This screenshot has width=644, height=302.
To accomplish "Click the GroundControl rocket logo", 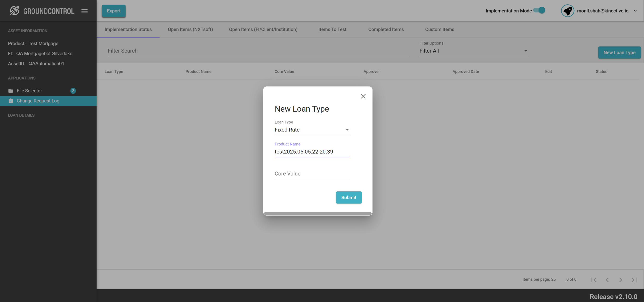I will coord(15,11).
